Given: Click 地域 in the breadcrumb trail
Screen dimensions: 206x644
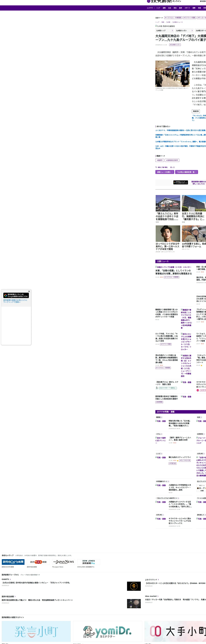Looking at the screenshot, I should 163,22.
